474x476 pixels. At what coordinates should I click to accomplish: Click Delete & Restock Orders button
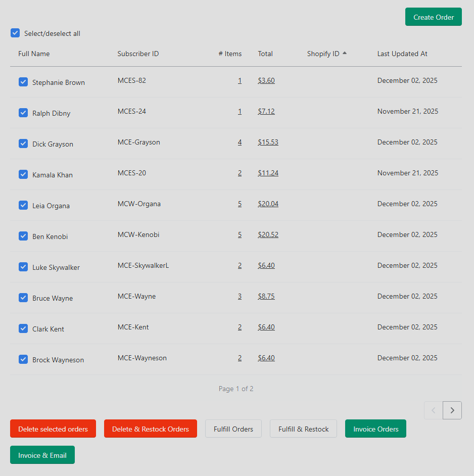click(x=151, y=429)
